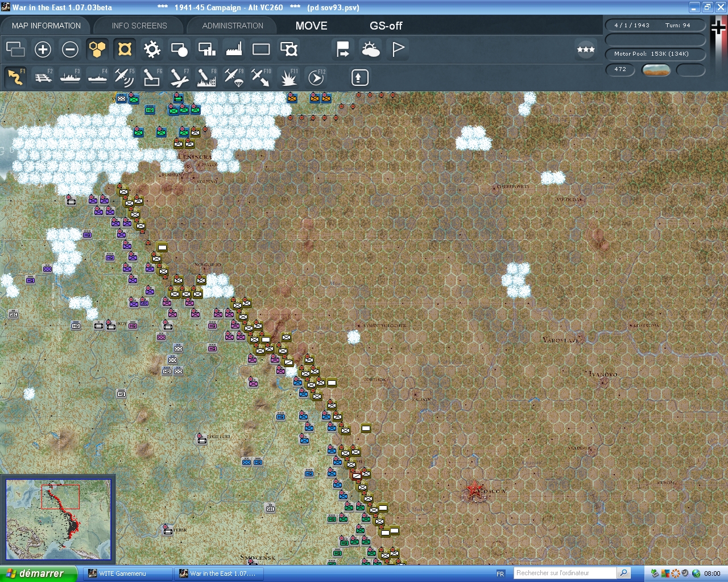Select F6 bomb unit mode icon
The height and width of the screenshot is (582, 728).
tap(152, 77)
